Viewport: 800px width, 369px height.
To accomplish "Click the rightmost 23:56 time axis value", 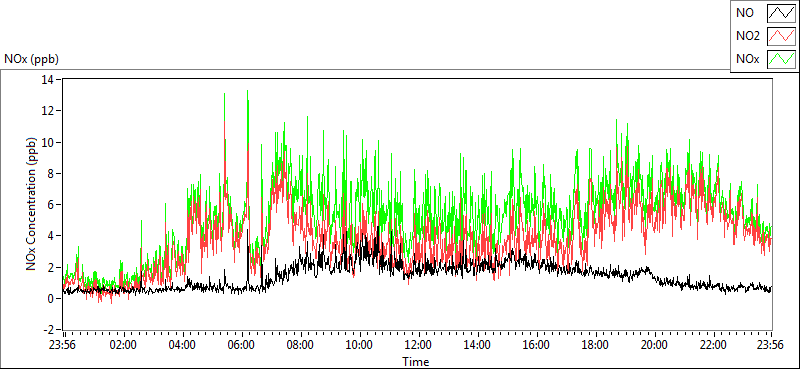I will pos(771,345).
